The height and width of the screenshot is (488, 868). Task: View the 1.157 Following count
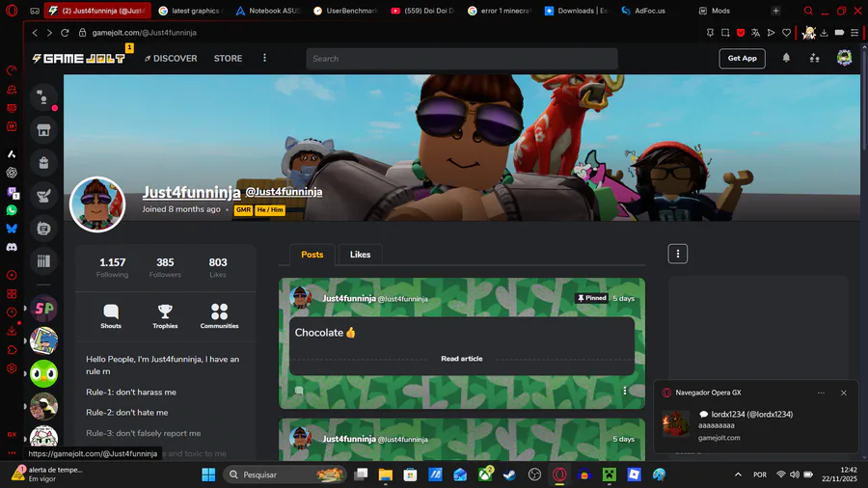[113, 267]
